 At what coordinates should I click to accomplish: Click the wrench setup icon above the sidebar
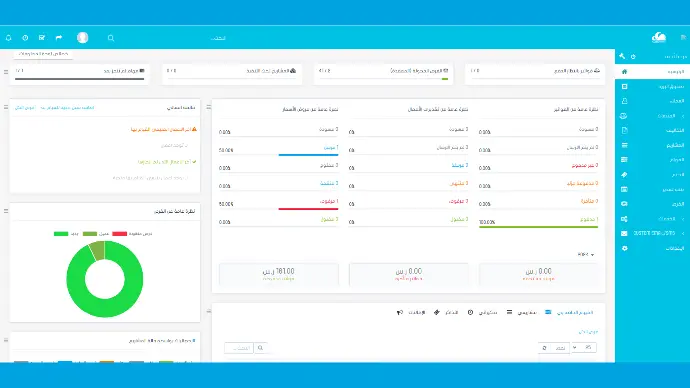click(x=622, y=56)
